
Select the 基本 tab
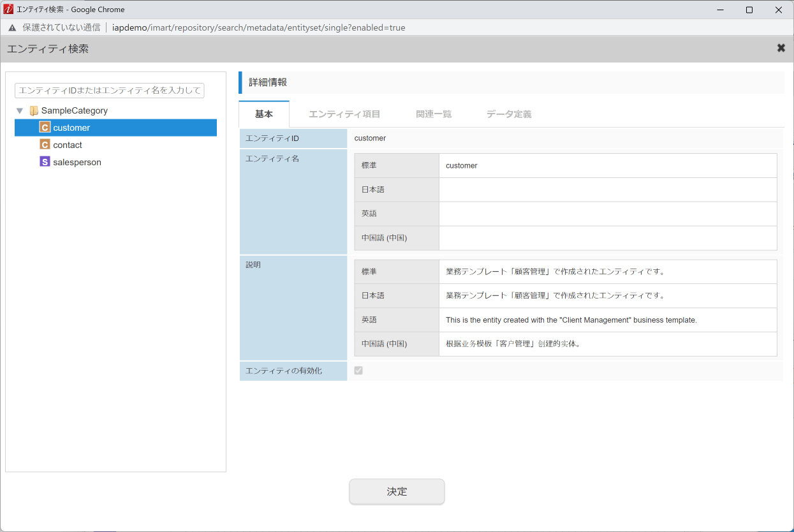tap(264, 114)
